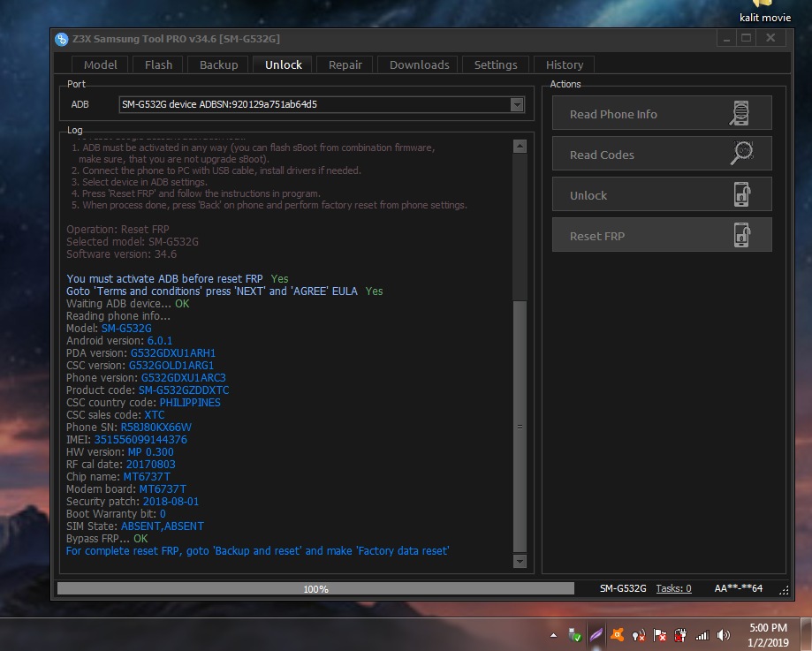Click the RF cal date 20170803
This screenshot has height=651, width=812.
click(x=151, y=465)
